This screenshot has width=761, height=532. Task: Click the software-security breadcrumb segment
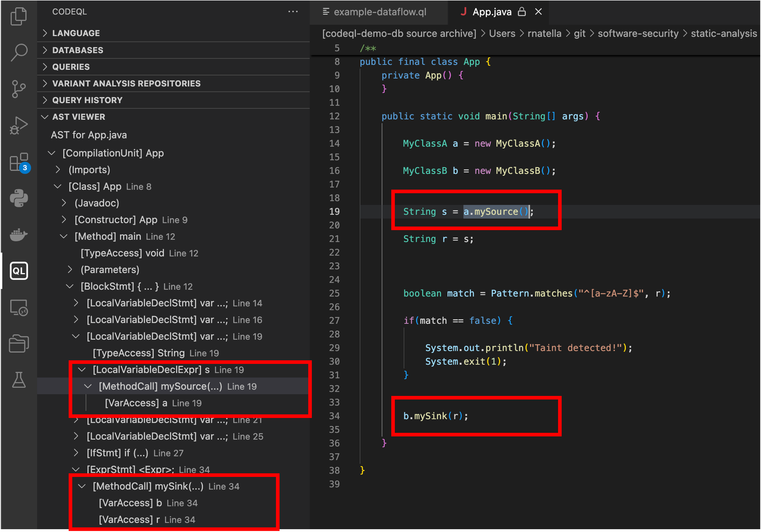pyautogui.click(x=638, y=34)
